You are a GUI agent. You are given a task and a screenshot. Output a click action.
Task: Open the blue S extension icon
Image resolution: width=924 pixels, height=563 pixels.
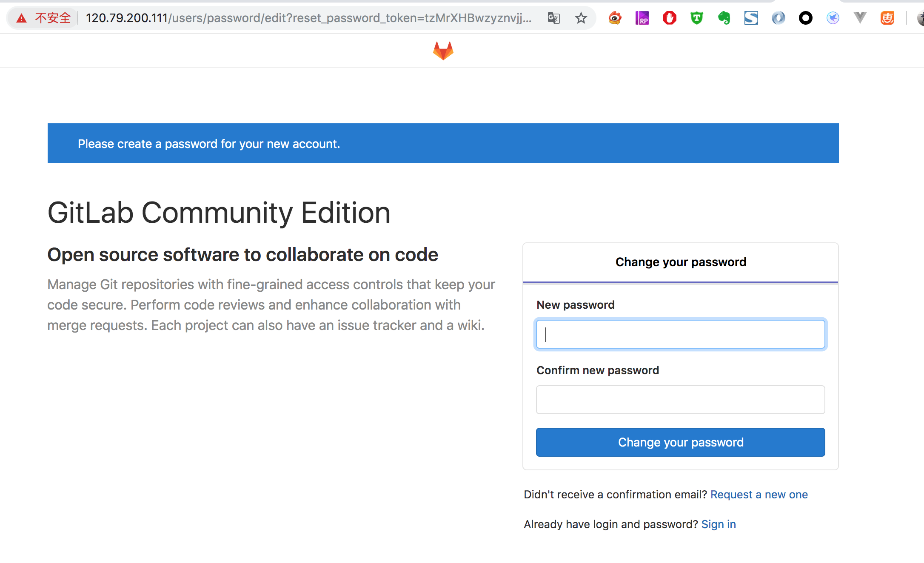(751, 18)
